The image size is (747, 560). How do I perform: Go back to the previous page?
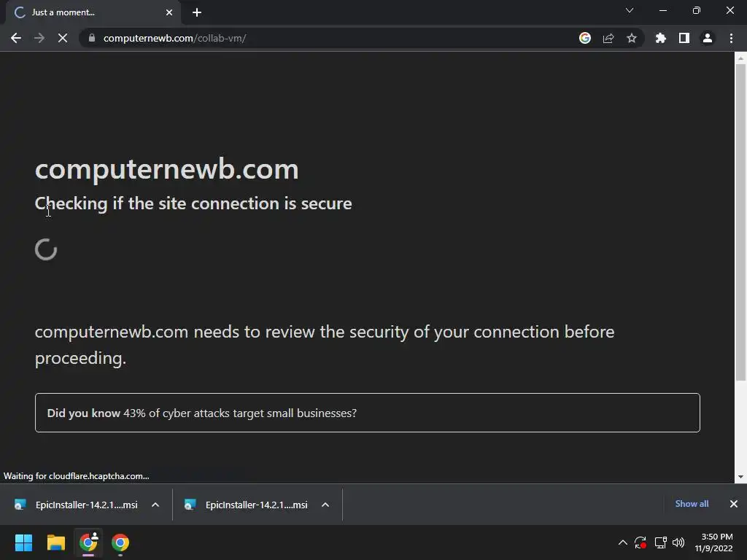tap(16, 38)
